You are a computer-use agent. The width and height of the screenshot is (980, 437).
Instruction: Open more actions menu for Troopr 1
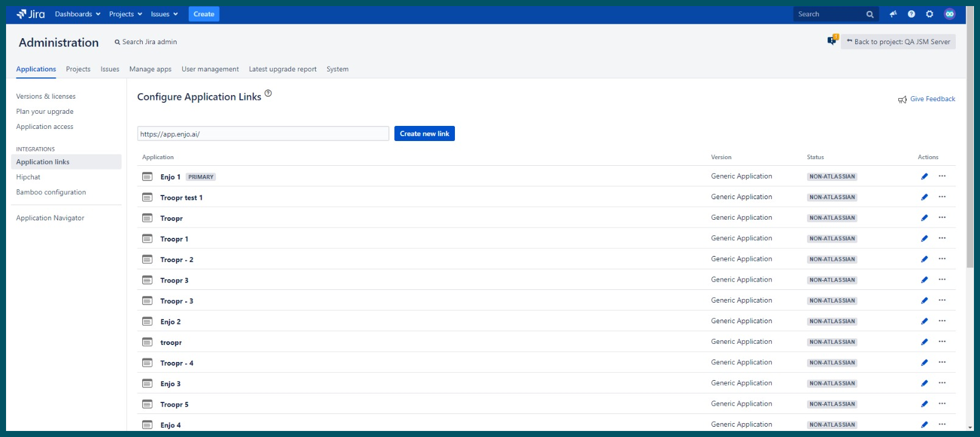942,238
